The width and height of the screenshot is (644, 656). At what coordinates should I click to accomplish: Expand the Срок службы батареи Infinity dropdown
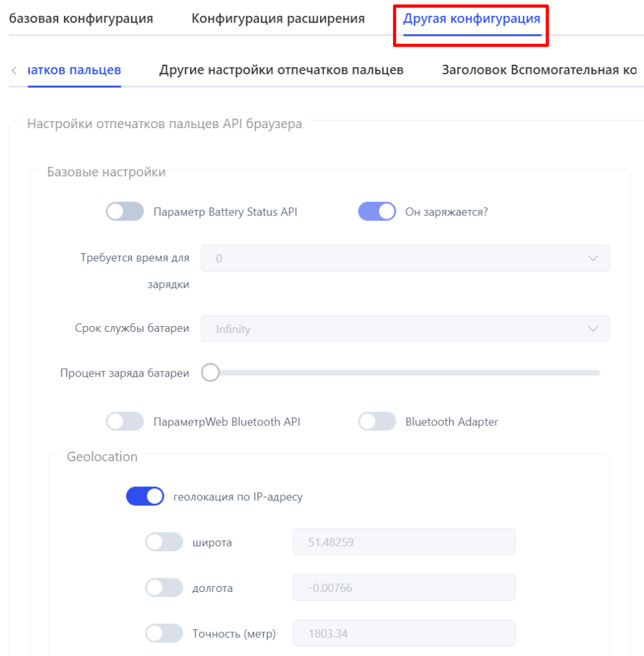[x=405, y=329]
